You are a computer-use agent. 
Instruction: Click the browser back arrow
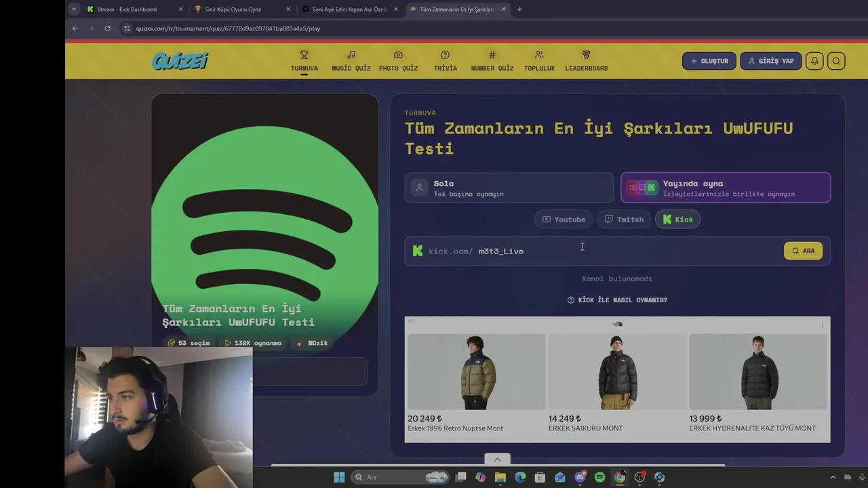point(75,28)
